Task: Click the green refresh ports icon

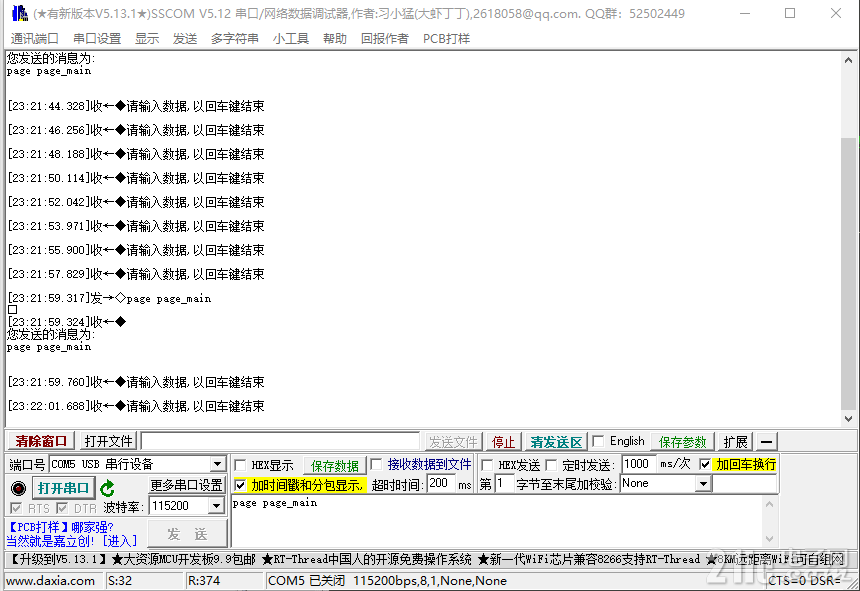Action: pyautogui.click(x=108, y=487)
